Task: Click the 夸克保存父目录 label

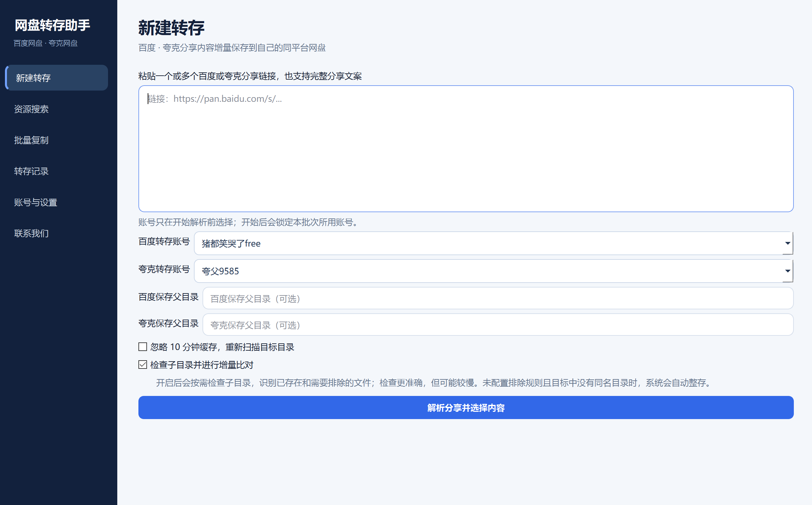Action: (x=168, y=323)
